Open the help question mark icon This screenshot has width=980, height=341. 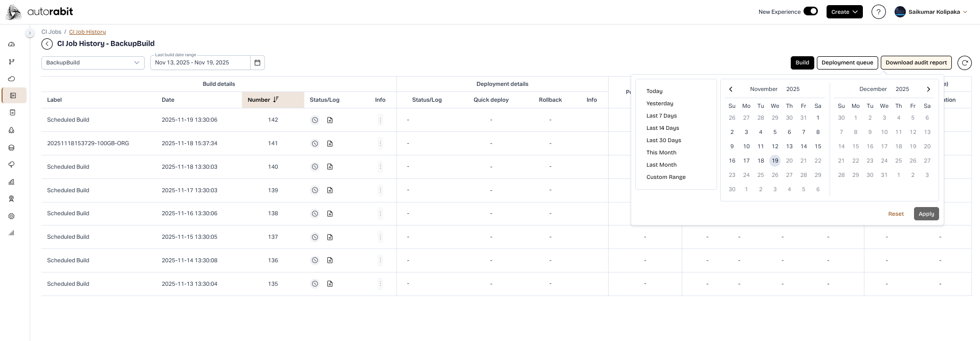878,12
